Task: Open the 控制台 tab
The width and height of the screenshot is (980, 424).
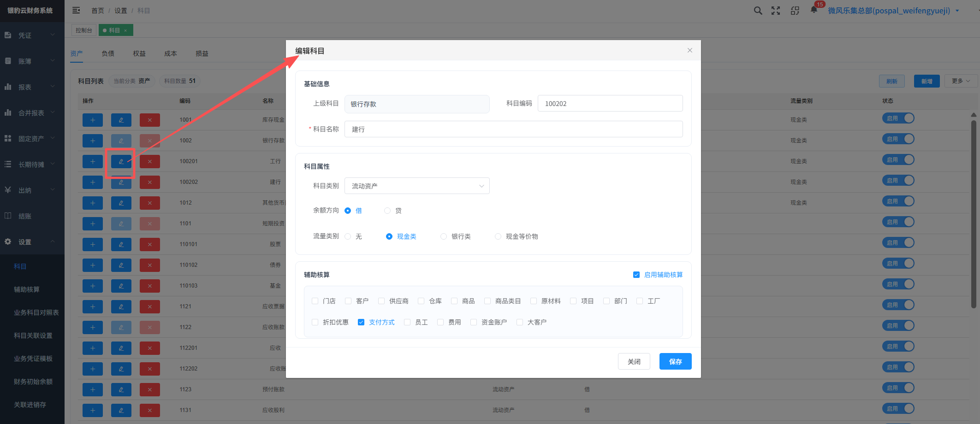Action: [x=84, y=30]
